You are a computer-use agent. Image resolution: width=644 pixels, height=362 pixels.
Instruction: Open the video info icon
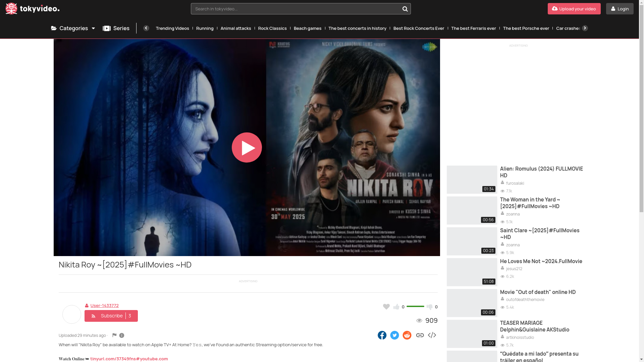pos(122,335)
